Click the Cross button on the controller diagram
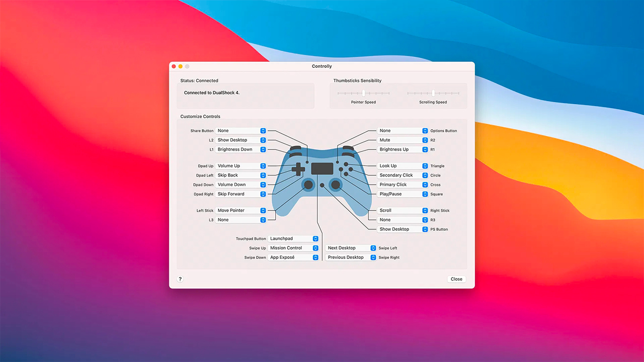The image size is (644, 362). [x=346, y=174]
